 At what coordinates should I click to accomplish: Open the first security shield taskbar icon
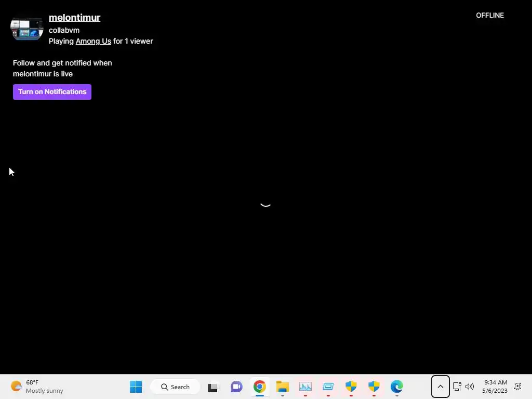pos(351,387)
